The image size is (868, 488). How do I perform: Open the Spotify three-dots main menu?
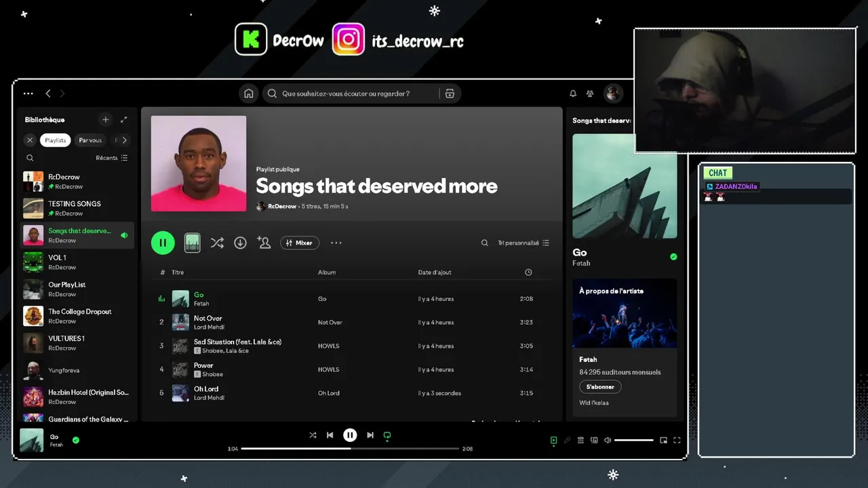tap(28, 94)
